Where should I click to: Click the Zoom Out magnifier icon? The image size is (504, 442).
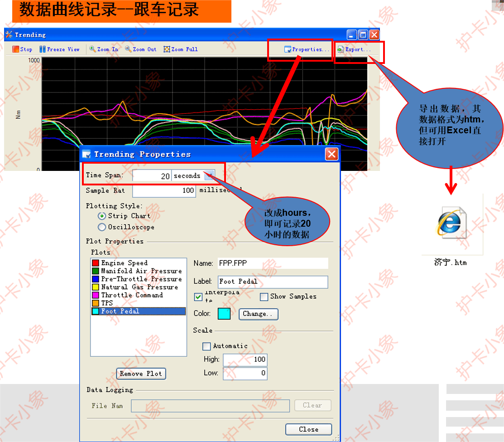pos(128,49)
